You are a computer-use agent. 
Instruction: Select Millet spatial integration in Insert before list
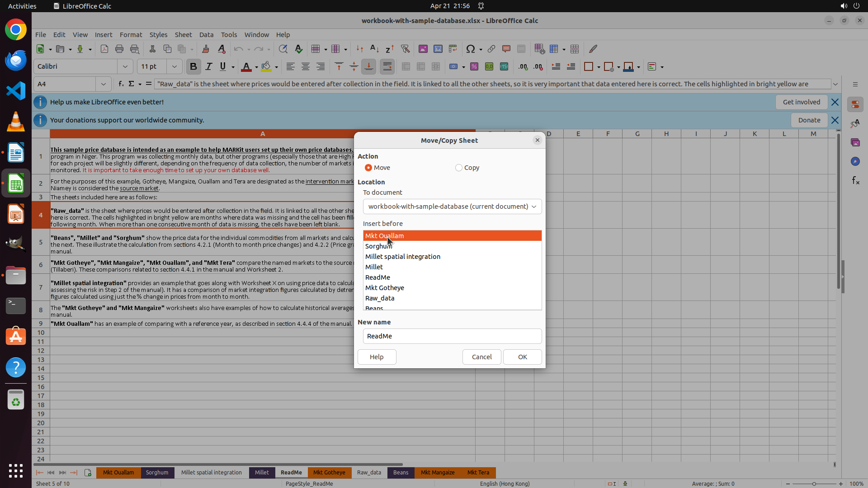tap(402, 257)
